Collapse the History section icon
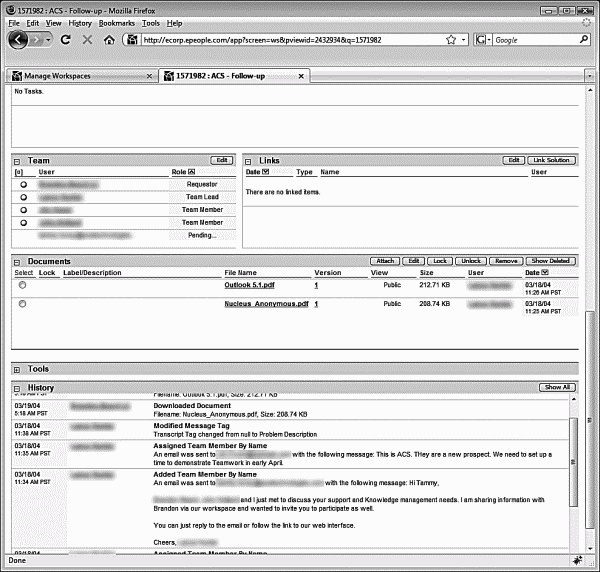600x572 pixels. (18, 387)
